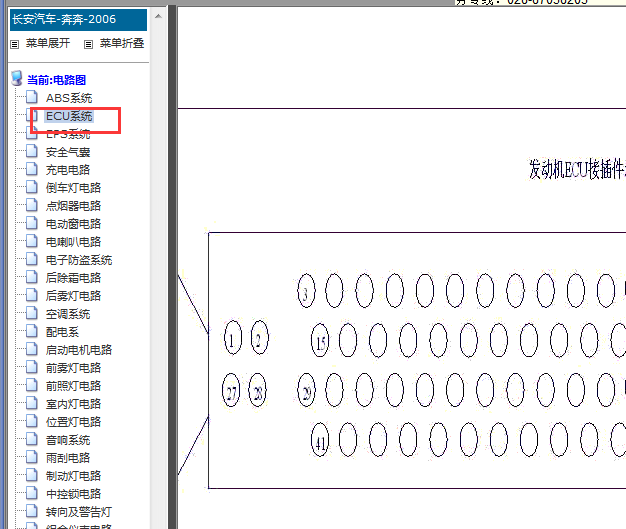Click the page icon beside 充电电路
626x529 pixels.
(32, 169)
